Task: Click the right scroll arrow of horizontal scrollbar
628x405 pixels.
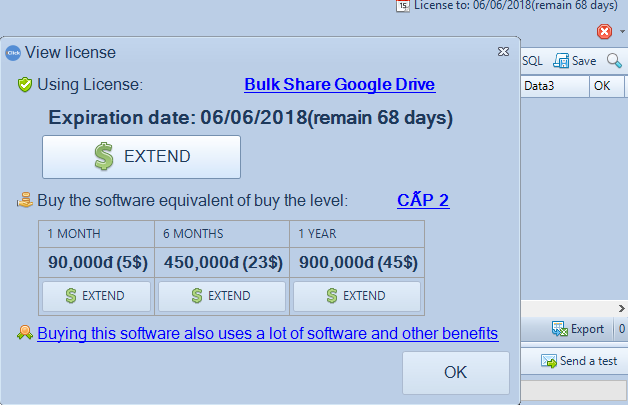Action: pyautogui.click(x=621, y=308)
